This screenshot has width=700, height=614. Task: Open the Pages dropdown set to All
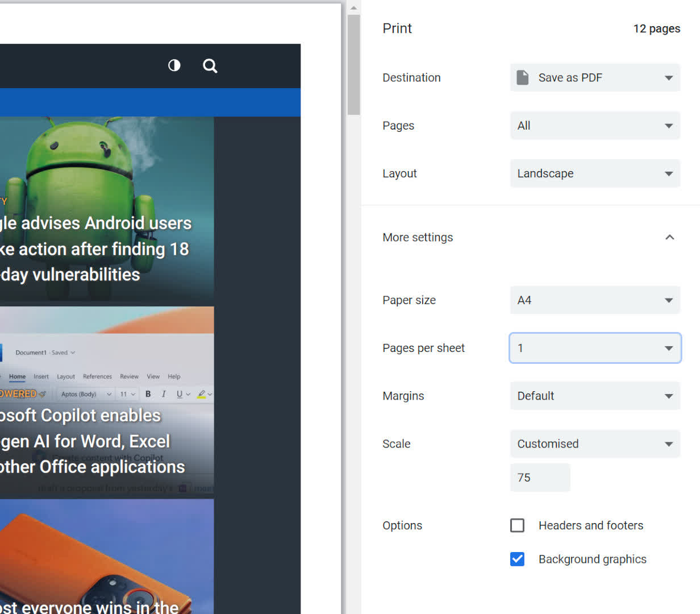[595, 126]
